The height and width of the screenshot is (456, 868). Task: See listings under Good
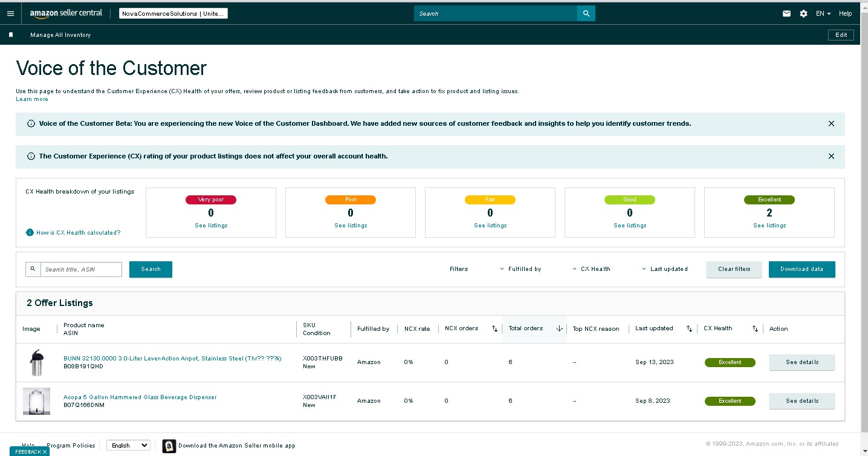tap(630, 226)
